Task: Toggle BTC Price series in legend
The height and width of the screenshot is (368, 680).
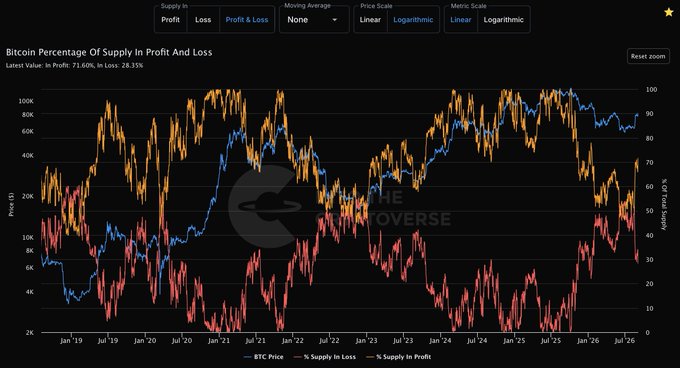Action: click(x=264, y=357)
